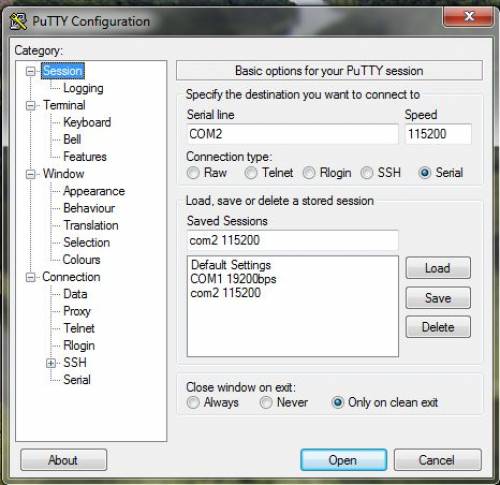Viewport: 500px width, 485px height.
Task: Open the Logging category
Action: (x=83, y=88)
